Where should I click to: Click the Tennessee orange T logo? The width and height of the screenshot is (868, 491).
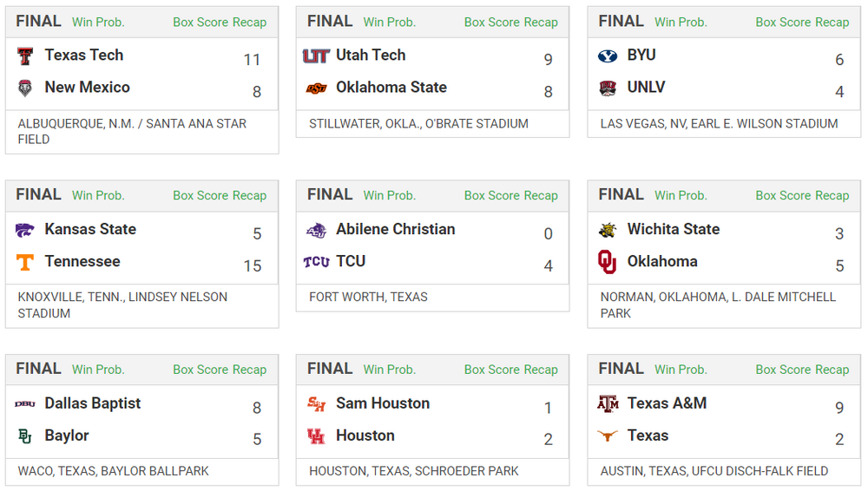point(25,262)
